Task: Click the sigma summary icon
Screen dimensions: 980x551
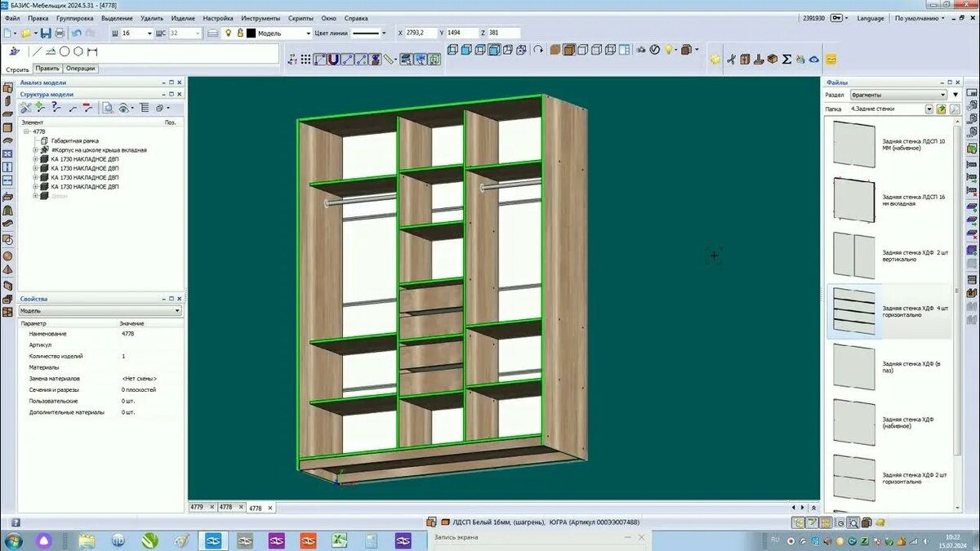Action: click(x=786, y=59)
